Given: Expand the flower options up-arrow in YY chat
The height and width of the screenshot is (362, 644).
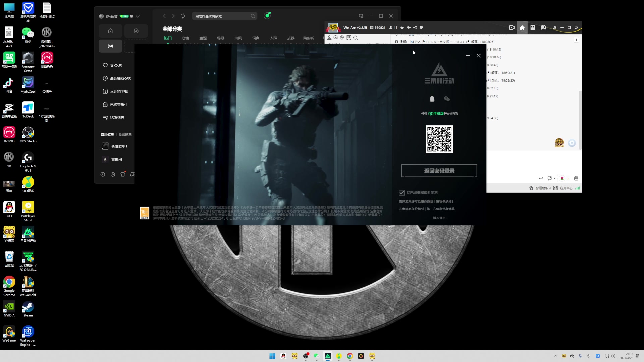Looking at the screenshot, I should [x=568, y=179].
